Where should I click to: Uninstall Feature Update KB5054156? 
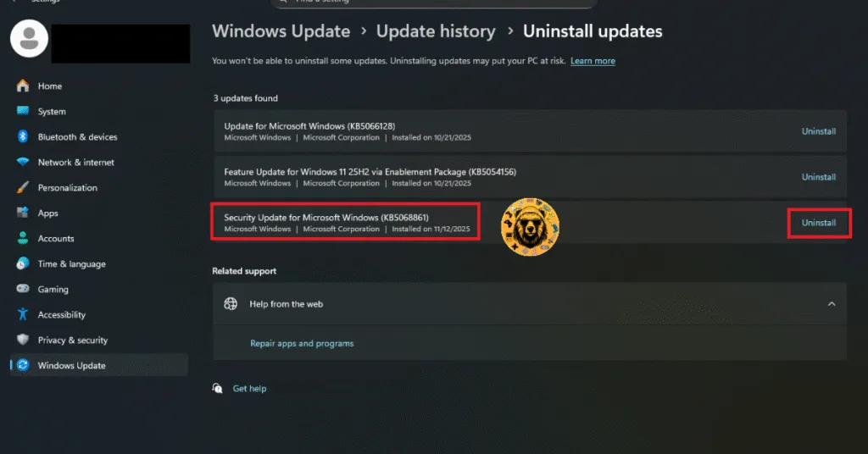[819, 178]
